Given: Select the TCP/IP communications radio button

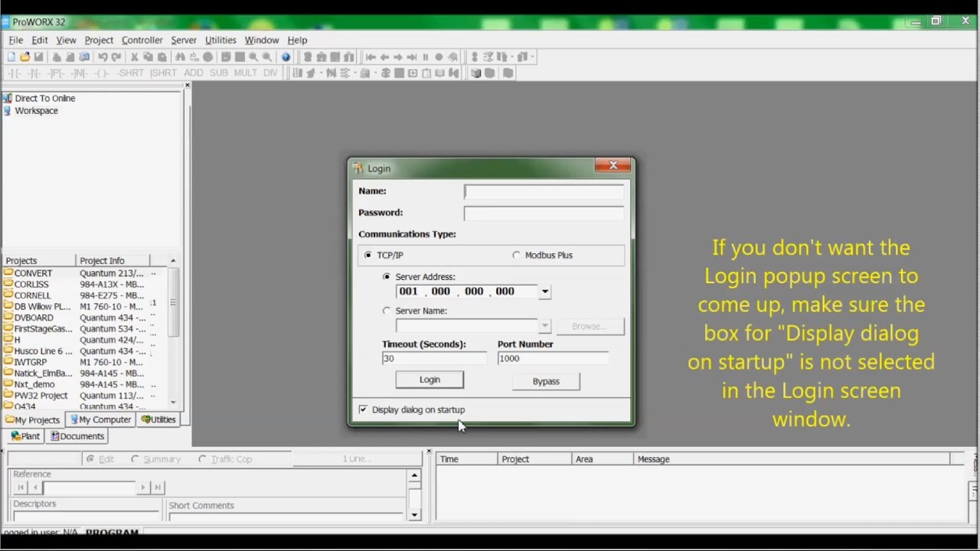Looking at the screenshot, I should click(x=368, y=255).
